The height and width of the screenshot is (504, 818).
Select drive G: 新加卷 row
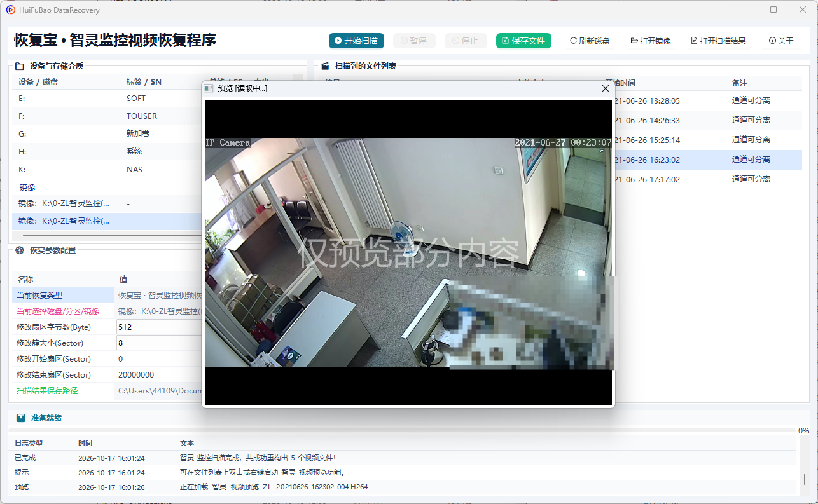107,134
